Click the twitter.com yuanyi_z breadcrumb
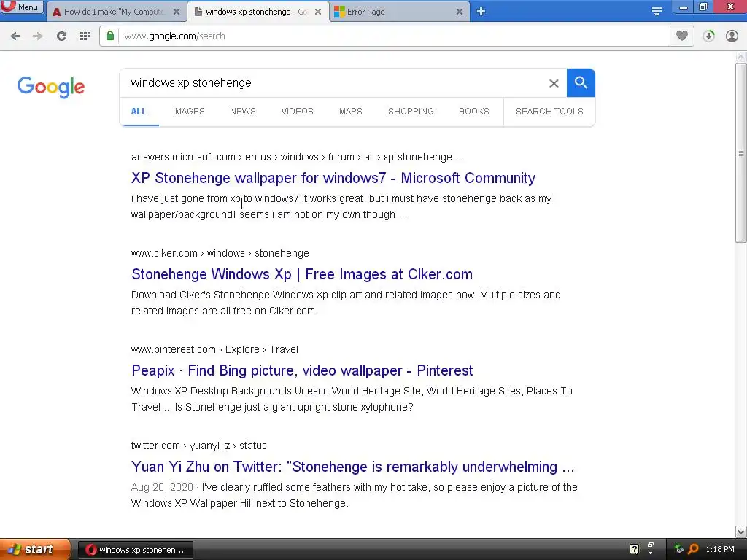747x560 pixels. point(198,446)
